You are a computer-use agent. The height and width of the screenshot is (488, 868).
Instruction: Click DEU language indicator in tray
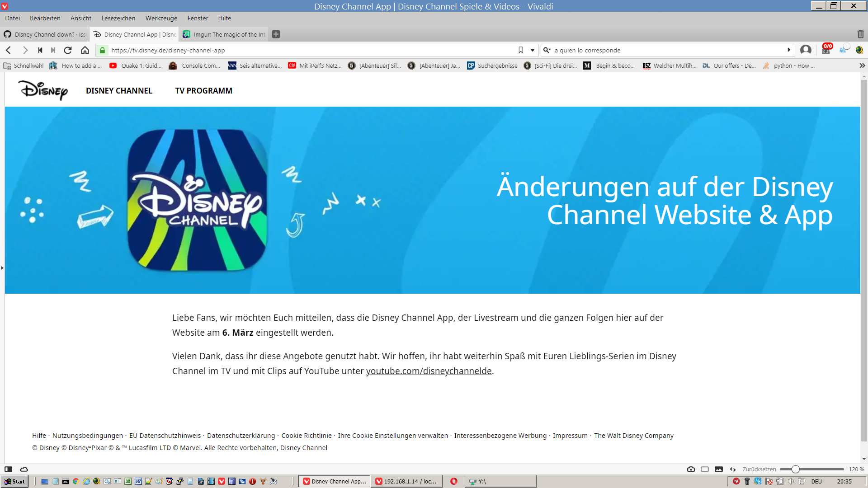pos(816,481)
